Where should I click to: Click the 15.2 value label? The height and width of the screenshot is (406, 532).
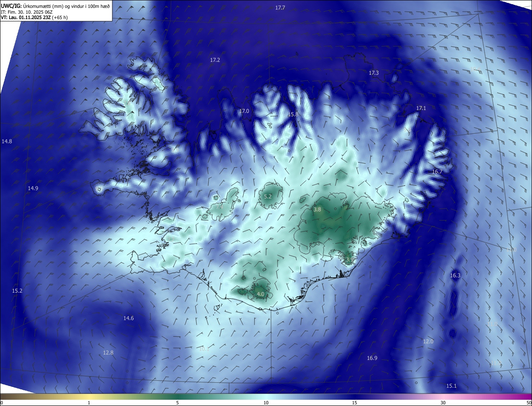pos(17,291)
